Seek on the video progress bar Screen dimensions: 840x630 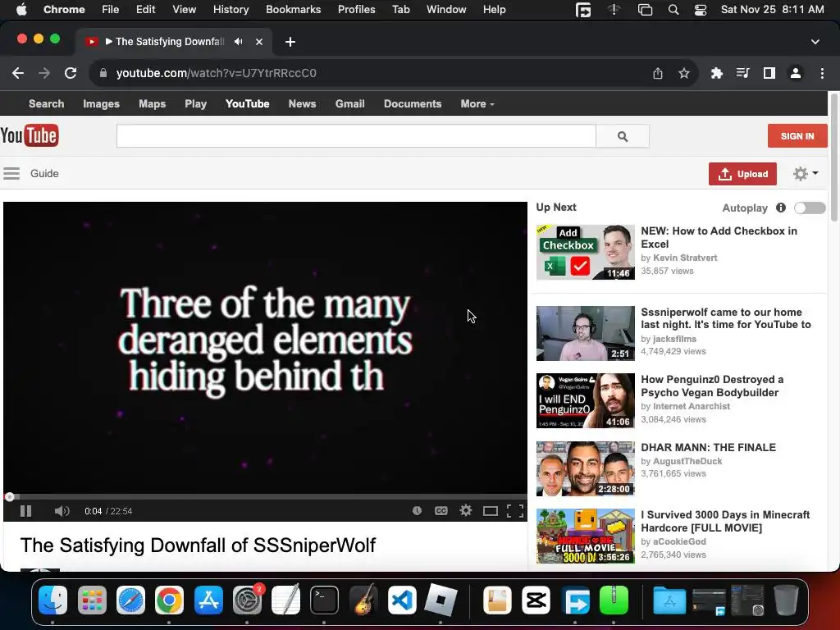point(265,496)
